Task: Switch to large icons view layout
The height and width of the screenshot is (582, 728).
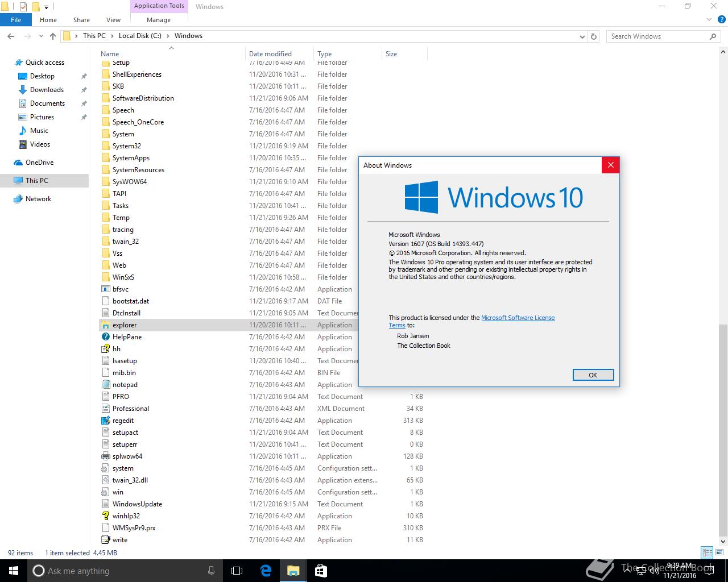Action: [x=719, y=552]
